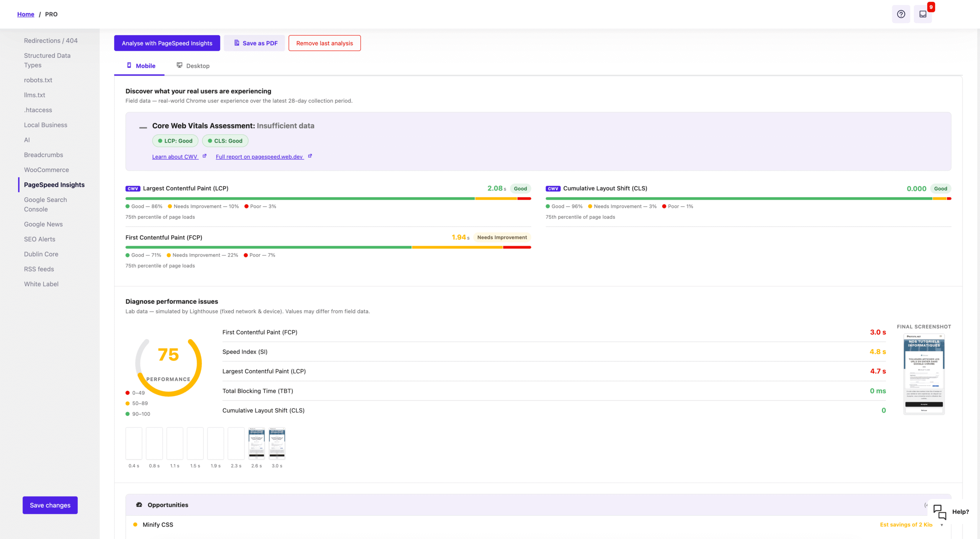Go to Home via the breadcrumb link

26,14
